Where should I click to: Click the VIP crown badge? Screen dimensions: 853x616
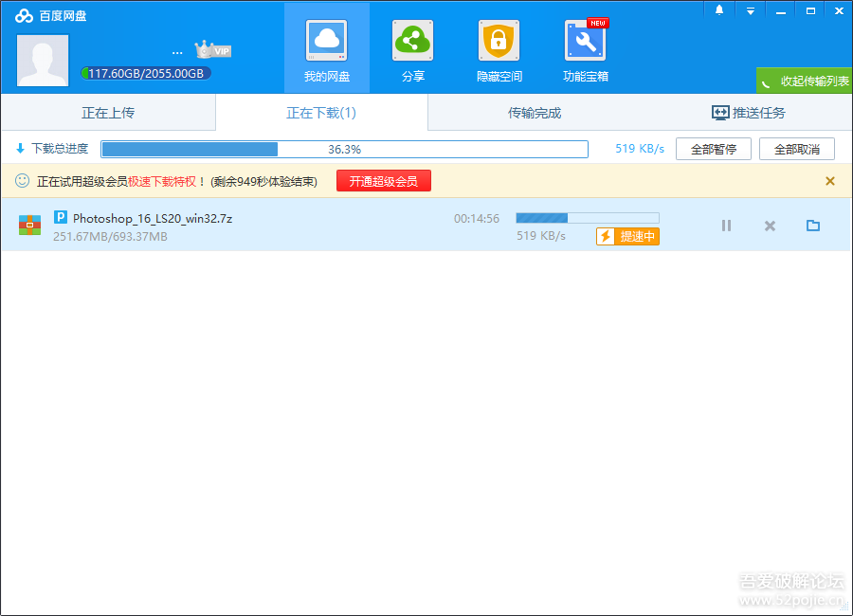click(x=213, y=50)
